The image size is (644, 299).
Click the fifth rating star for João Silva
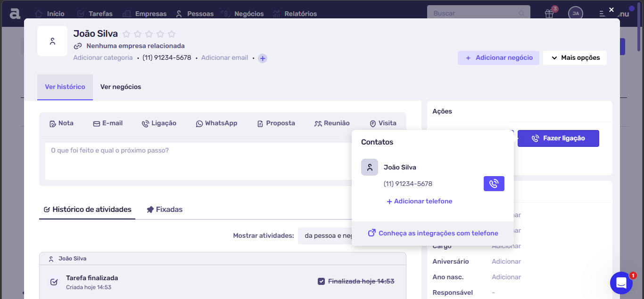click(172, 34)
